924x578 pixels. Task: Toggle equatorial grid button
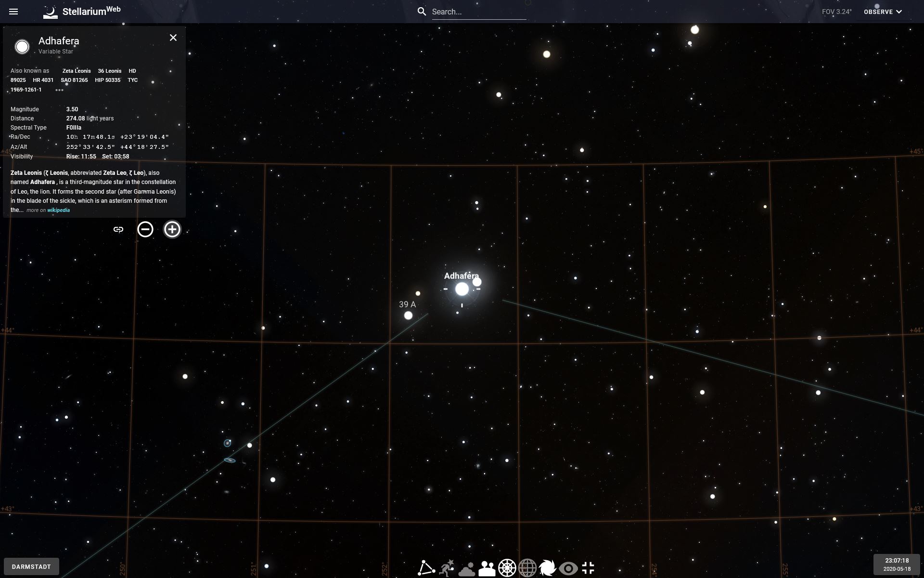pos(527,568)
